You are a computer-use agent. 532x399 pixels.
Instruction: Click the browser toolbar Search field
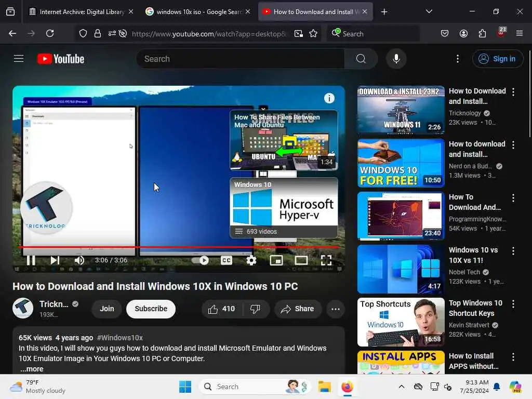tap(373, 34)
